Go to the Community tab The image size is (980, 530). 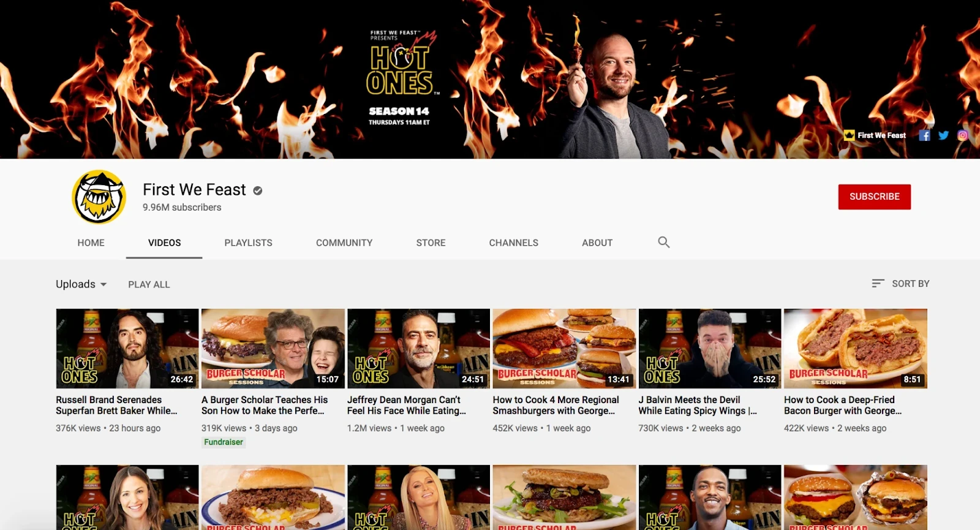344,243
